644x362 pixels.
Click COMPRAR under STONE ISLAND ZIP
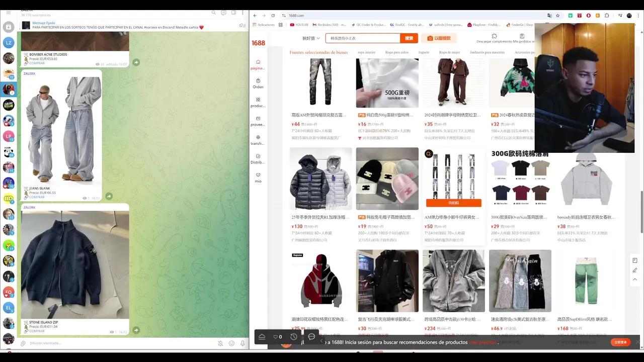(37, 331)
